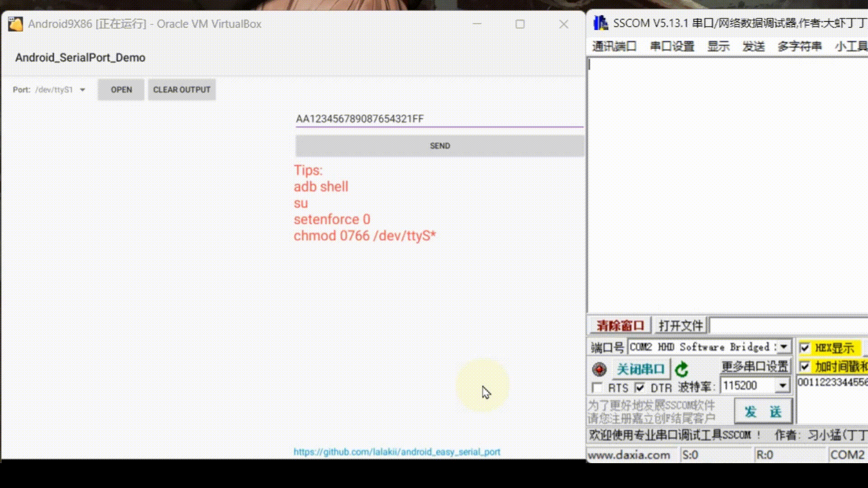This screenshot has width=868, height=488.
Task: Uncheck the 加时间戳 timestamp checkbox
Action: click(804, 366)
